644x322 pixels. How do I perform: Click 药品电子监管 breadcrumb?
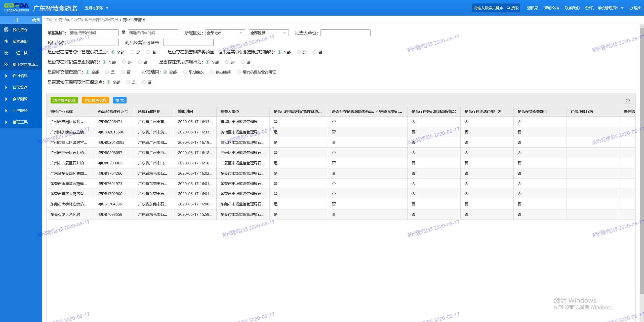pos(70,20)
